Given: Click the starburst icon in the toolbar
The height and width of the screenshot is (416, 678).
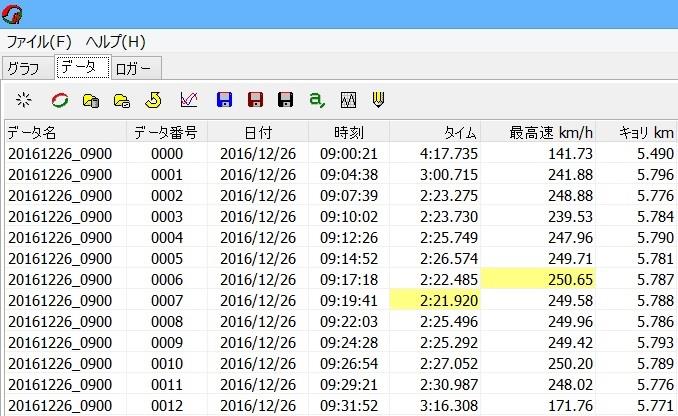Looking at the screenshot, I should (23, 100).
